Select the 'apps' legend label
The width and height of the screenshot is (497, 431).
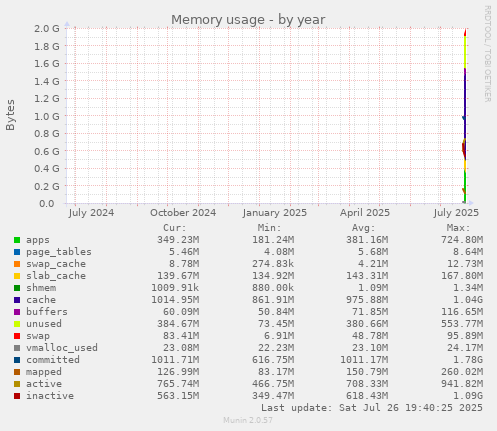tap(38, 240)
